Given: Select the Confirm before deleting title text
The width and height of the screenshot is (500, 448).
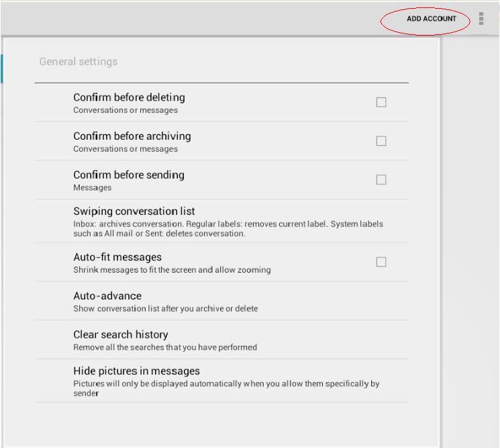Looking at the screenshot, I should pyautogui.click(x=129, y=97).
